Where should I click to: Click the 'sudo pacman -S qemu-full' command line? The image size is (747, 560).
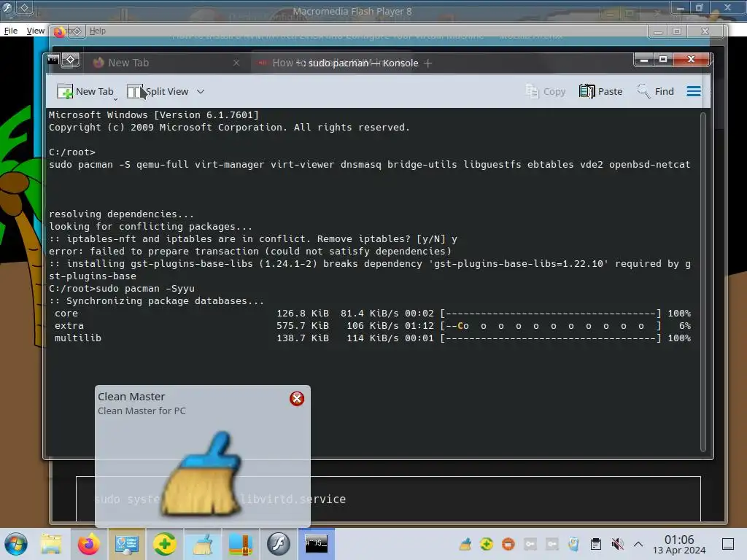(369, 164)
